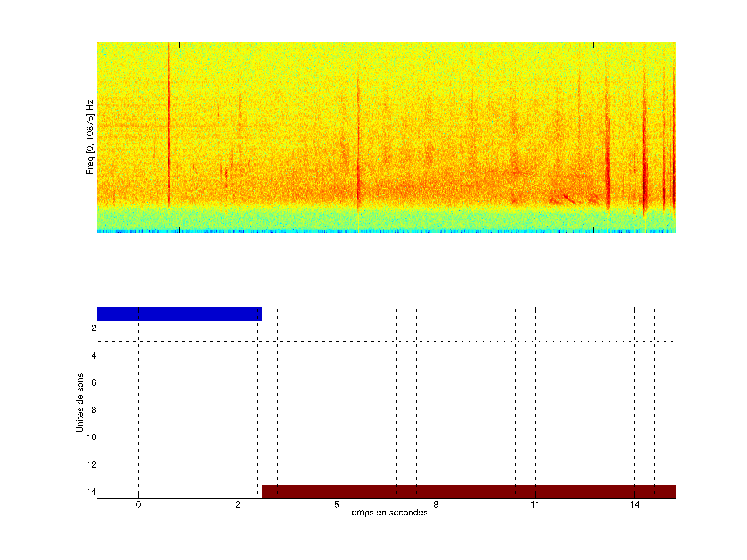
Task: Click the lower plot's x-axis tick label 14
Action: click(x=634, y=505)
